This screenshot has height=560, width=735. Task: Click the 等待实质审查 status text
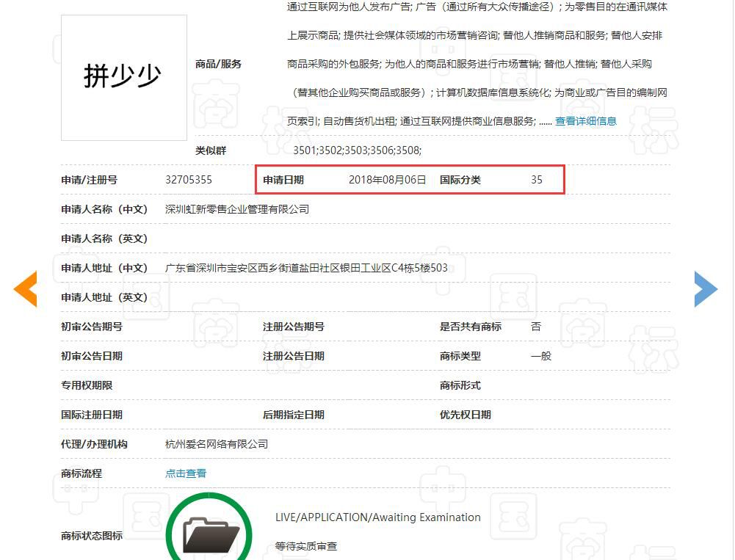[306, 547]
